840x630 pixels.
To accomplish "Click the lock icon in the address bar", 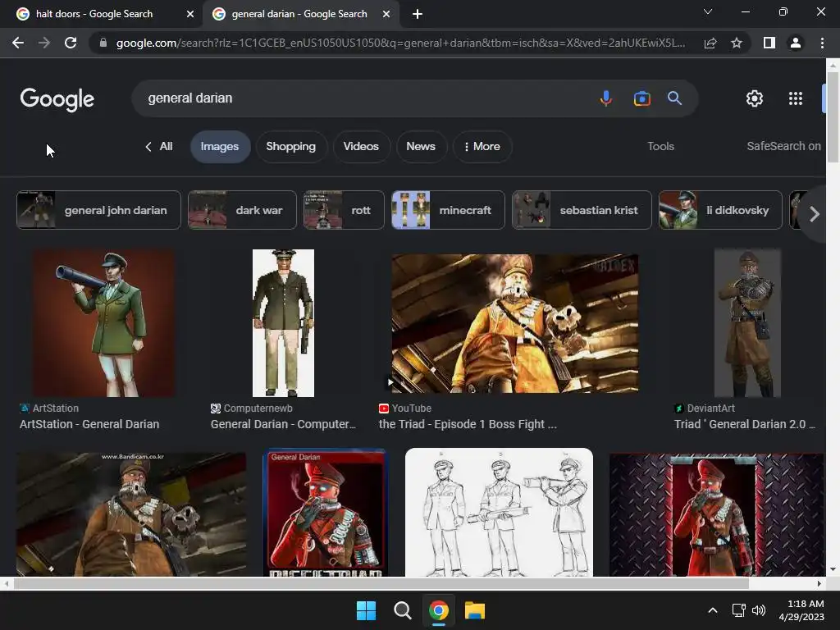I will click(x=103, y=43).
